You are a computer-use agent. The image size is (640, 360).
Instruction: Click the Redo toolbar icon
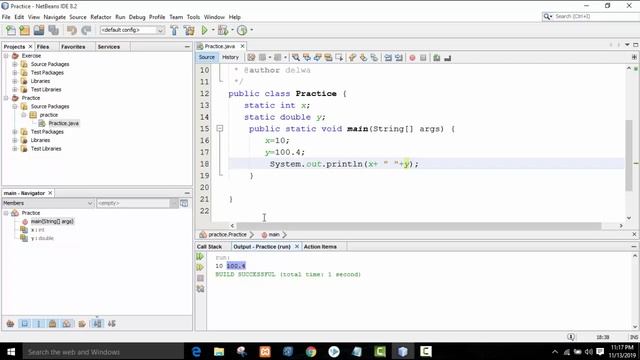[86, 30]
